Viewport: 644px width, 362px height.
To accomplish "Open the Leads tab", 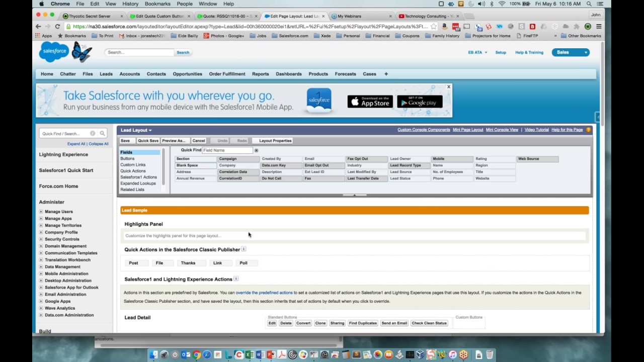I will [x=106, y=74].
